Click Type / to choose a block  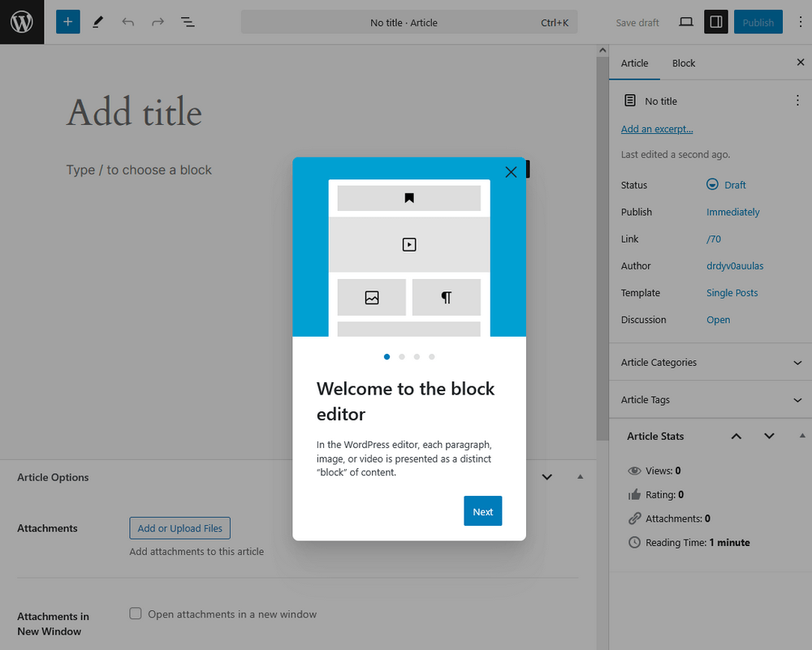139,170
